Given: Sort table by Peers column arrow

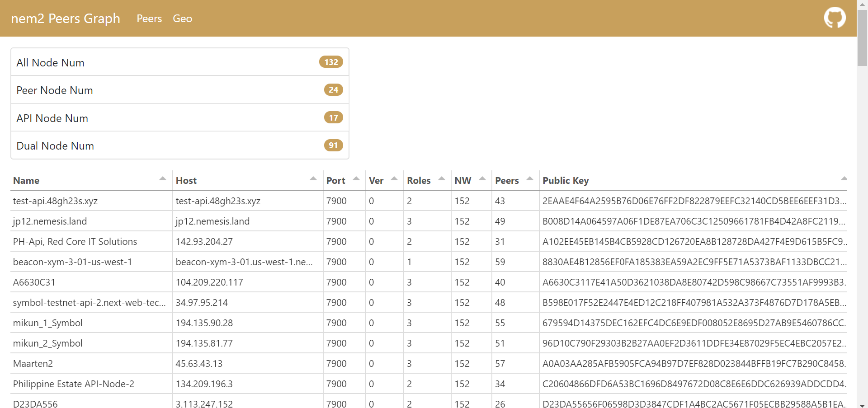Looking at the screenshot, I should point(530,178).
